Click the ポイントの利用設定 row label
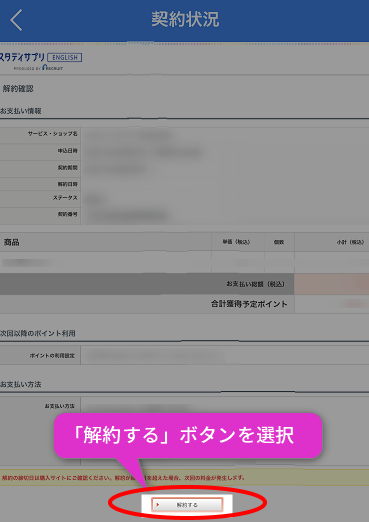This screenshot has width=369, height=522. (52, 356)
